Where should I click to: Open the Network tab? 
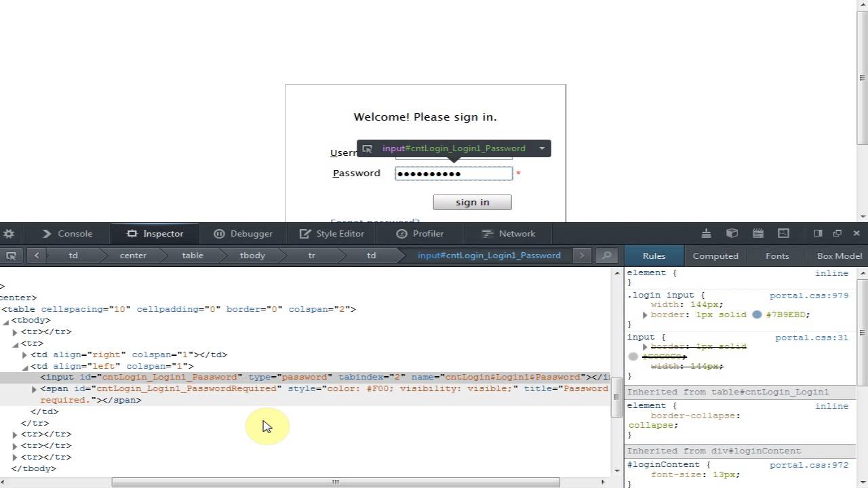tap(509, 233)
